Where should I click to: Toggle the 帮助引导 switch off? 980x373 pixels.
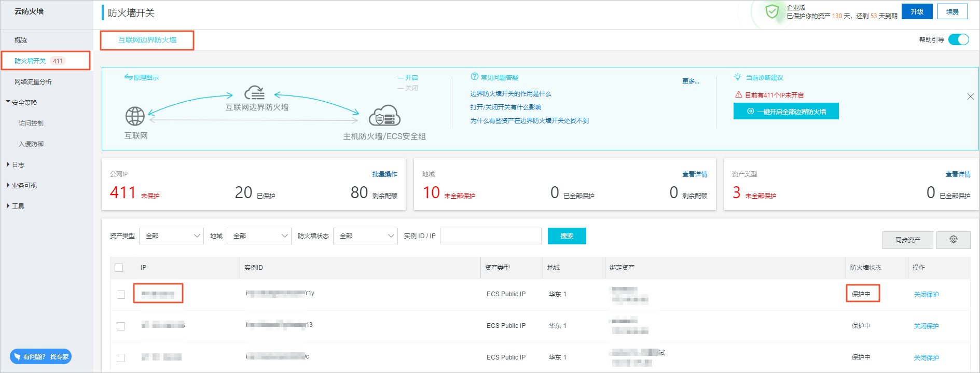959,39
